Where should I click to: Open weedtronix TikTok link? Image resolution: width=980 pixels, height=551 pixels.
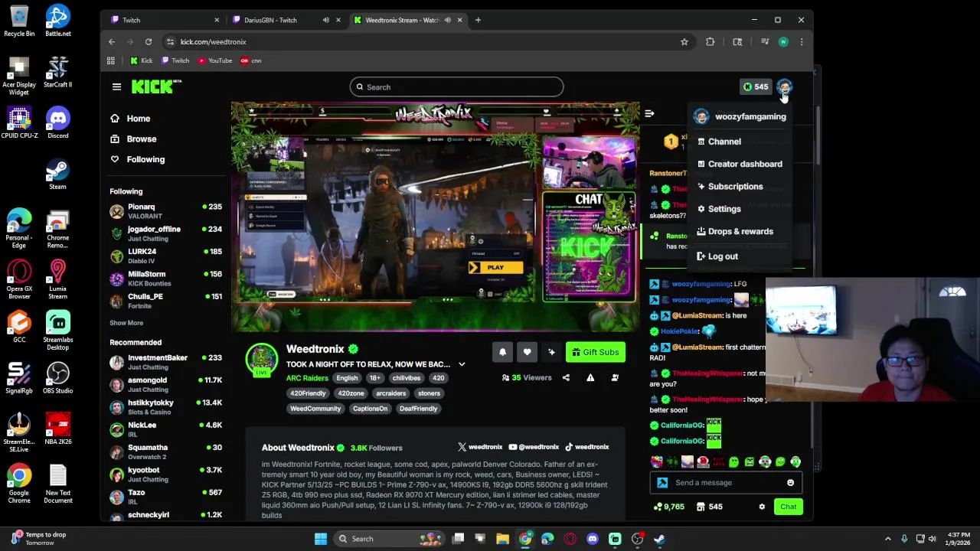coord(587,447)
